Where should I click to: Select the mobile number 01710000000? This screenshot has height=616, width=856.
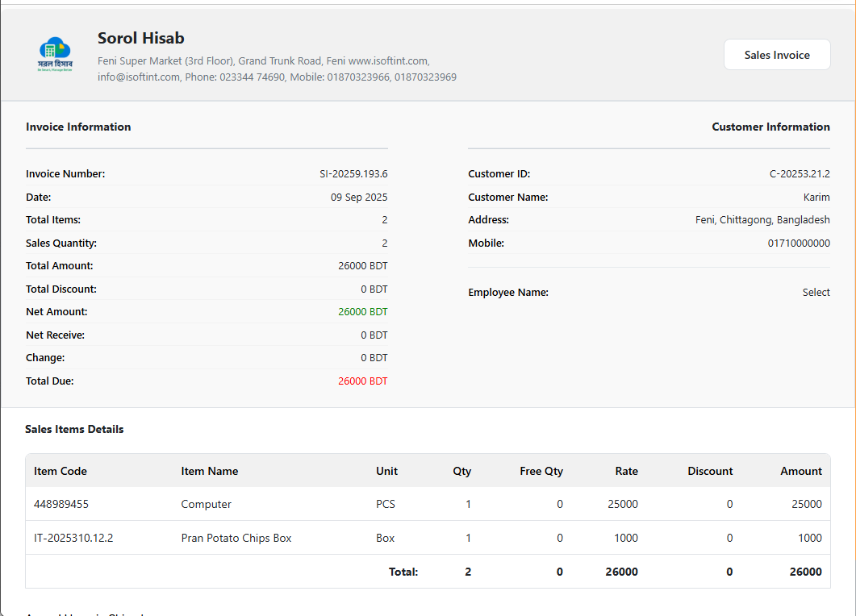tap(799, 242)
